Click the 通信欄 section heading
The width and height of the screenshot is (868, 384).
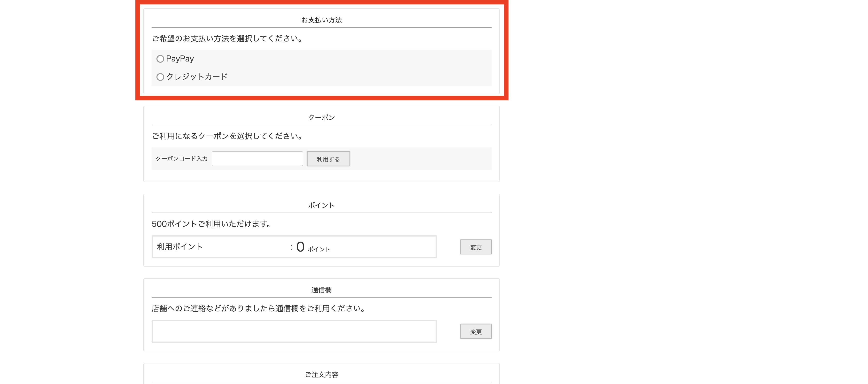[321, 290]
